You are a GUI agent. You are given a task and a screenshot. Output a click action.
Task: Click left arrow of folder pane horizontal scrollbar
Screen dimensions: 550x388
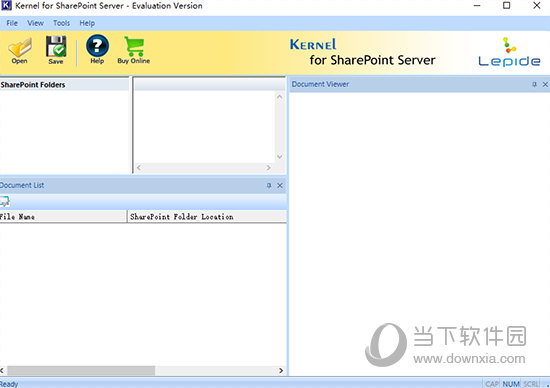(139, 168)
